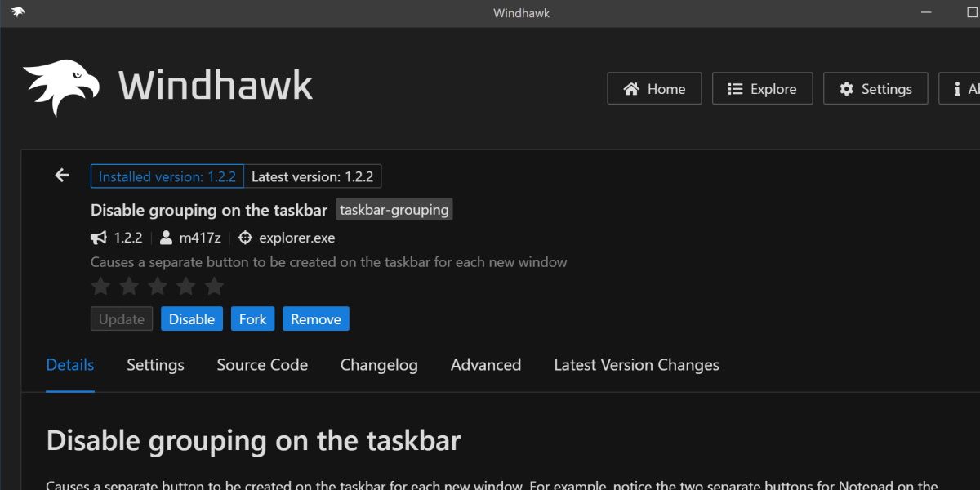Rate the mod with the fifth star

[214, 286]
